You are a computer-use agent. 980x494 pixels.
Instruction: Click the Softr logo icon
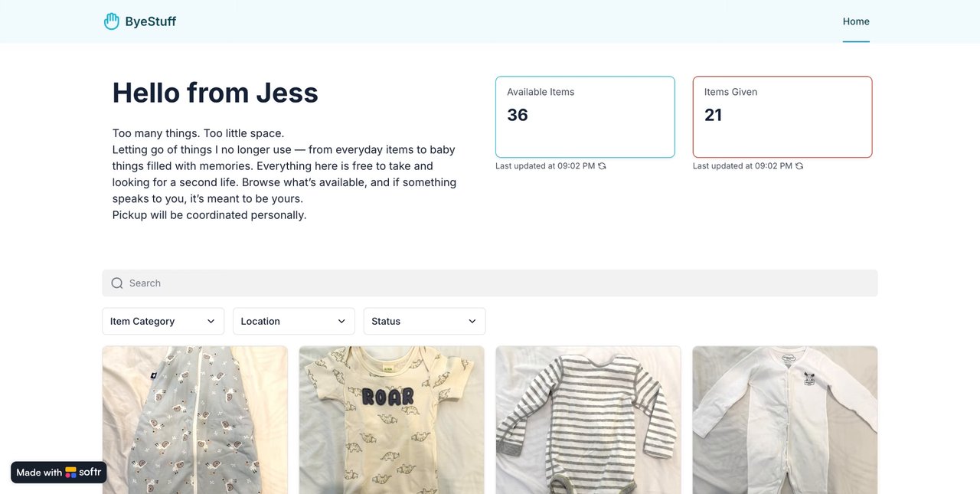(71, 473)
